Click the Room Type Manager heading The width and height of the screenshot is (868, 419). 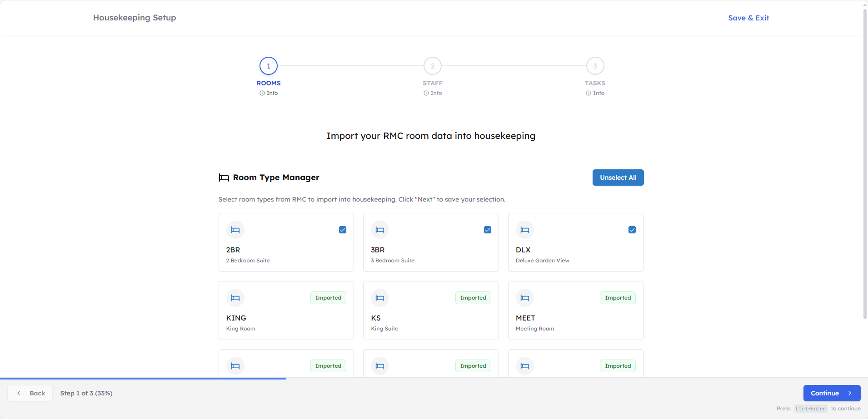276,177
